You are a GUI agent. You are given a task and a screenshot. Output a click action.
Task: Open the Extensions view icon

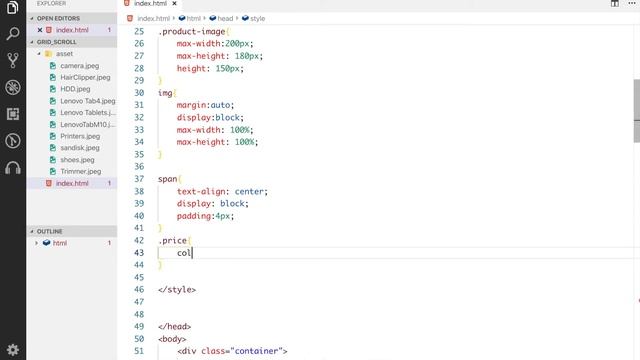coord(13,114)
